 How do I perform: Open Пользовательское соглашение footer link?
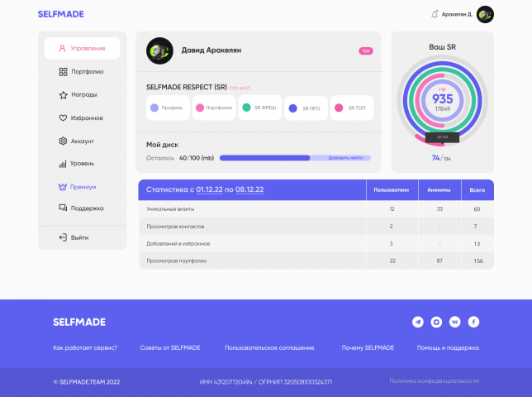pos(269,347)
